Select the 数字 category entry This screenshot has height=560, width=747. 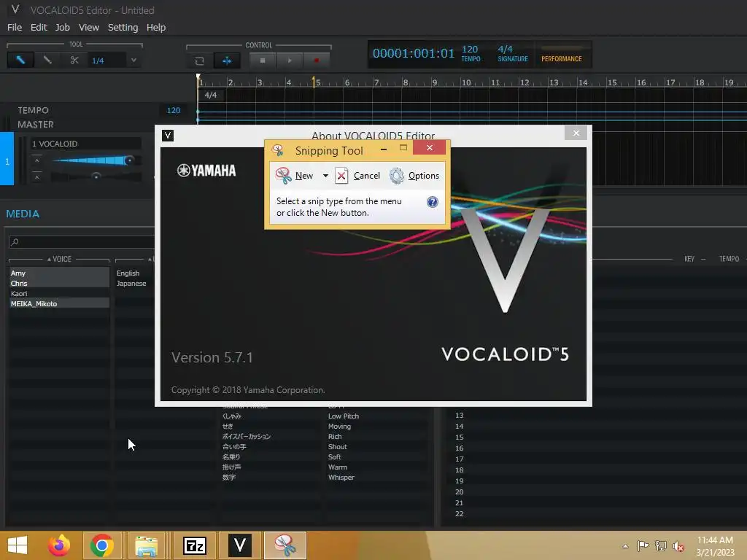(229, 477)
